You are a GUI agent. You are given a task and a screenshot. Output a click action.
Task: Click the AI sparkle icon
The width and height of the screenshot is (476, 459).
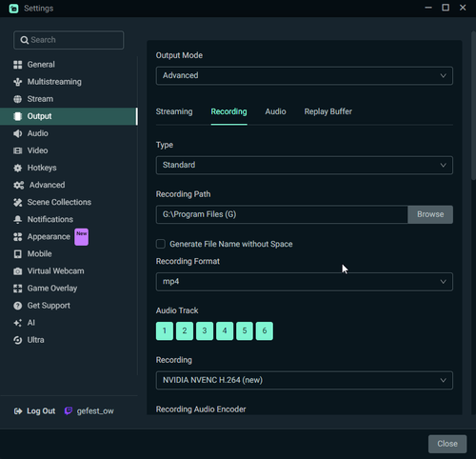coord(18,323)
